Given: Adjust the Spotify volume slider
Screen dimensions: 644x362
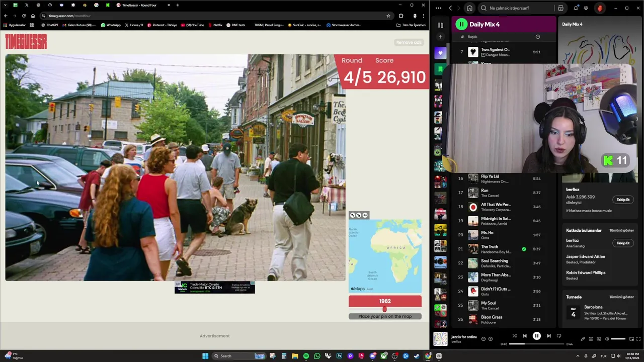Looking at the screenshot, I should pos(618,339).
